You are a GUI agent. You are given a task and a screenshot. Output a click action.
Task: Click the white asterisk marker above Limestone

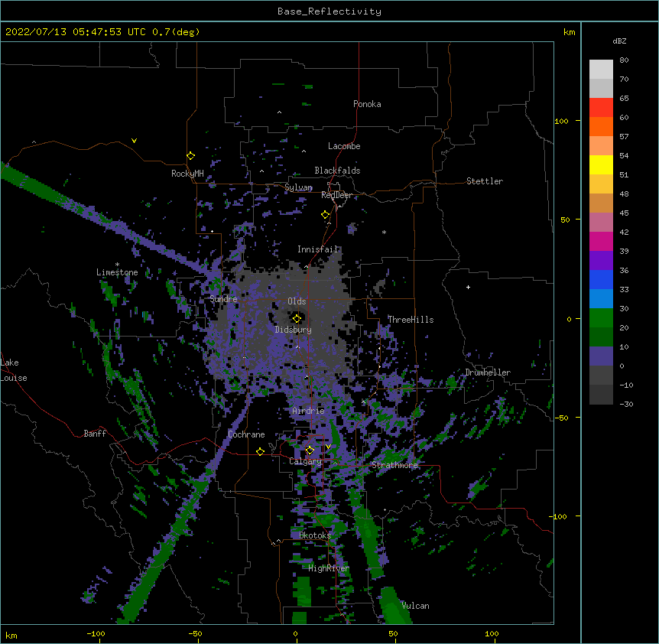click(117, 265)
